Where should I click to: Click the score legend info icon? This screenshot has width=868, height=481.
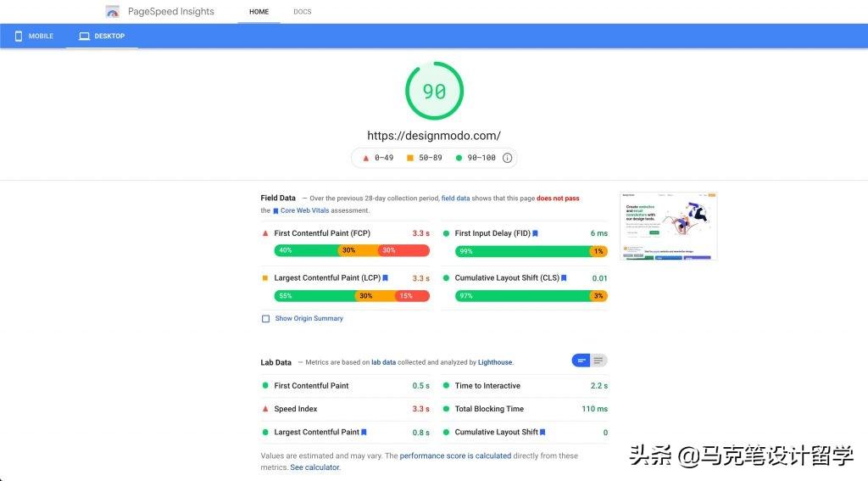(x=507, y=158)
